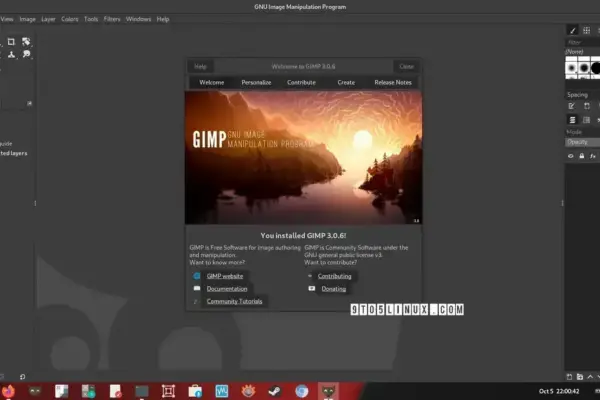Open the layer Mode dropdown

583,132
